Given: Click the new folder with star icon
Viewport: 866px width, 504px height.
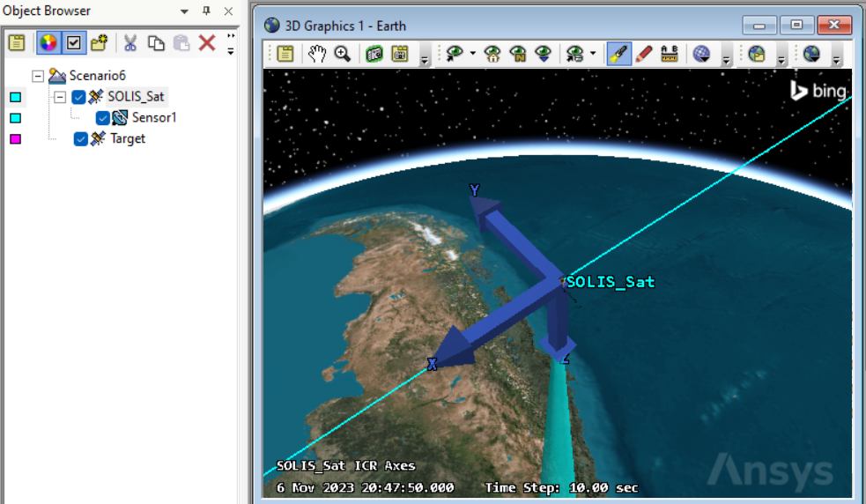Looking at the screenshot, I should pyautogui.click(x=100, y=43).
